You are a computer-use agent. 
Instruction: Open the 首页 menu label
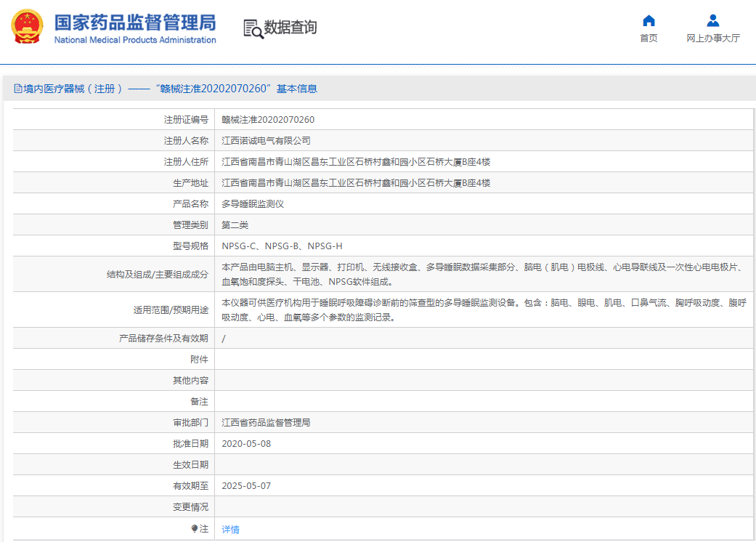coord(649,39)
